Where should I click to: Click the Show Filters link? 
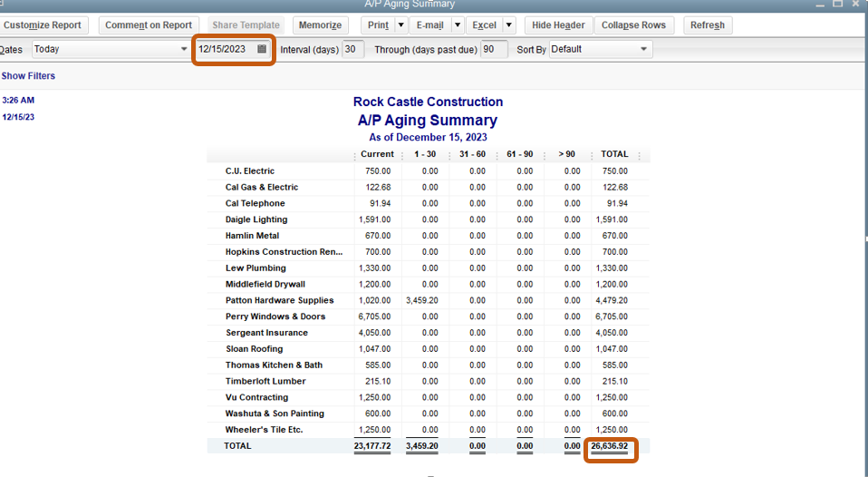[28, 76]
